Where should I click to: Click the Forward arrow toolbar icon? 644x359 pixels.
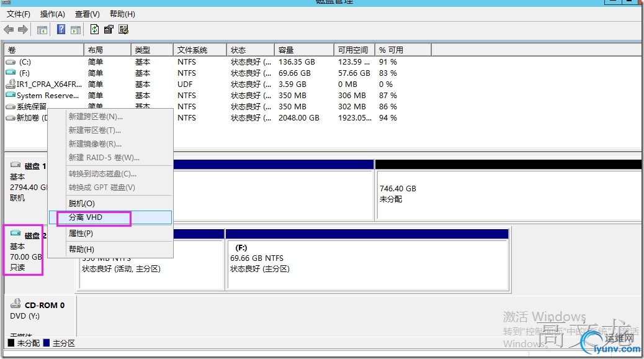click(23, 30)
